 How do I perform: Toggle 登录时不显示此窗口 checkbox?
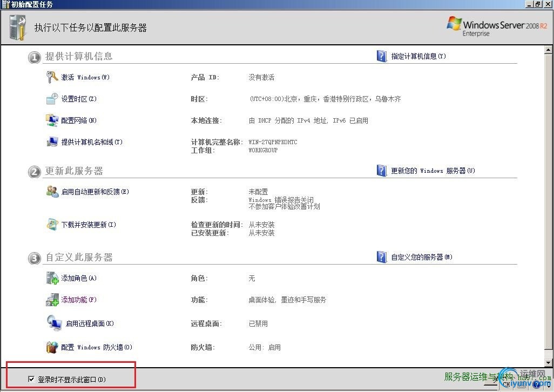[31, 379]
